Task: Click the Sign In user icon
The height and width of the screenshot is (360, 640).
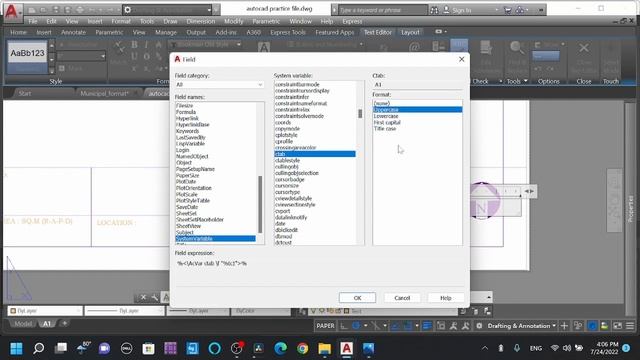Action: [446, 10]
